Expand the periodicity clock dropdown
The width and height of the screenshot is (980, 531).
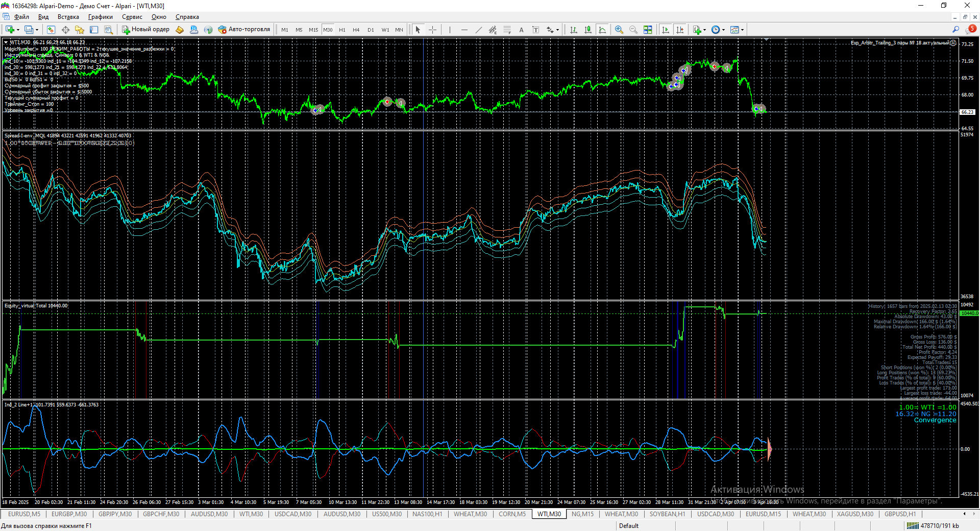click(x=723, y=30)
